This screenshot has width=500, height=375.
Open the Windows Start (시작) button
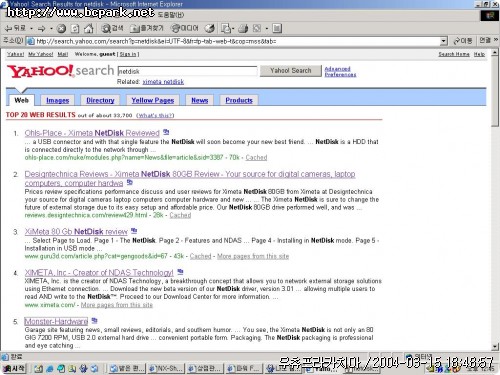[14, 368]
